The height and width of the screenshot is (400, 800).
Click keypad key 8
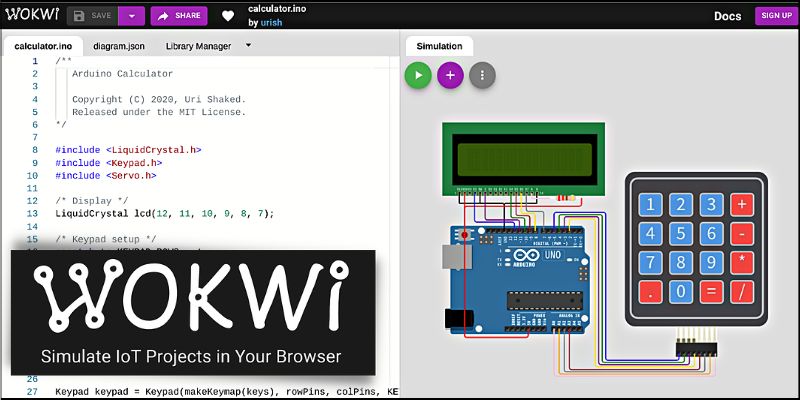(681, 263)
